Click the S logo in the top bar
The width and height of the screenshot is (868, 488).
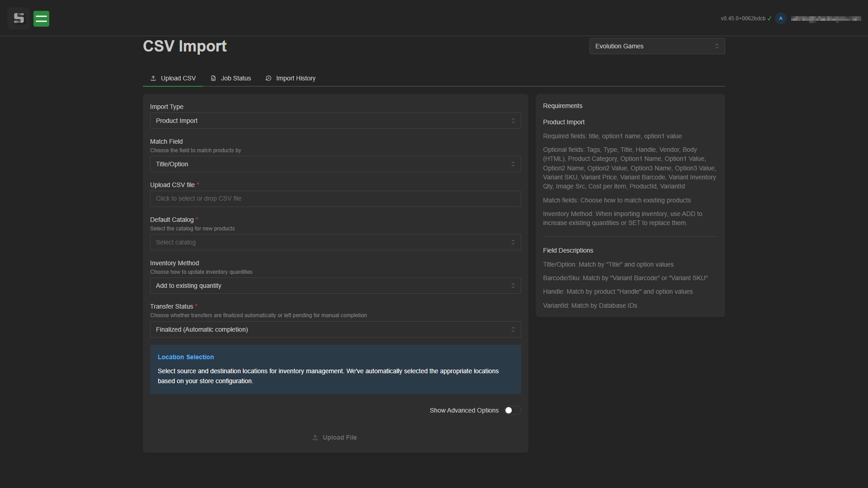click(x=19, y=19)
